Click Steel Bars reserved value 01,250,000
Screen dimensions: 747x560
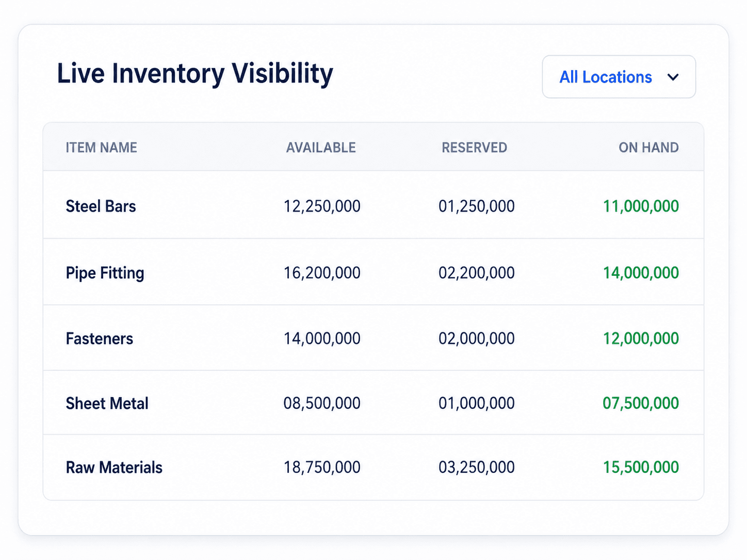pyautogui.click(x=477, y=206)
